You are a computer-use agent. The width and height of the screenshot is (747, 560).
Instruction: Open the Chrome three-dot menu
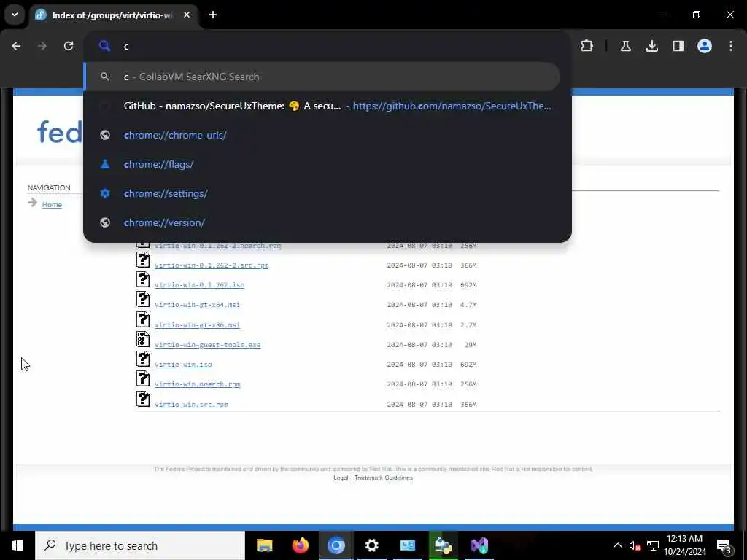point(731,46)
